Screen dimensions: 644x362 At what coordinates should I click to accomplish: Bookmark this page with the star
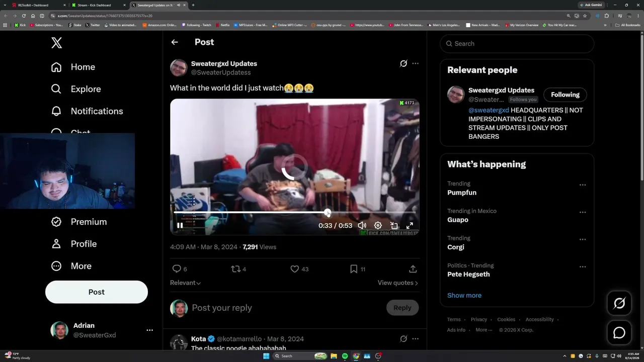pyautogui.click(x=585, y=16)
